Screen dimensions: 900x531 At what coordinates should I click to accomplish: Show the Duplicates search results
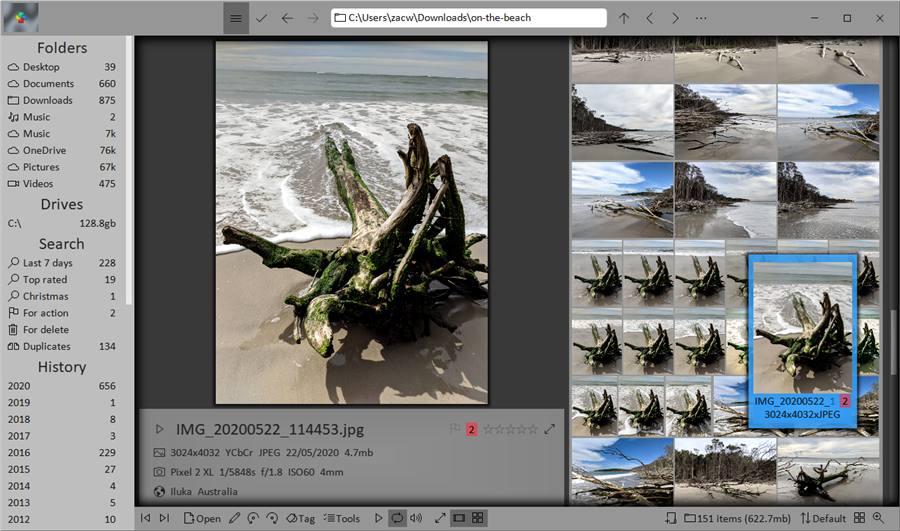pyautogui.click(x=61, y=346)
